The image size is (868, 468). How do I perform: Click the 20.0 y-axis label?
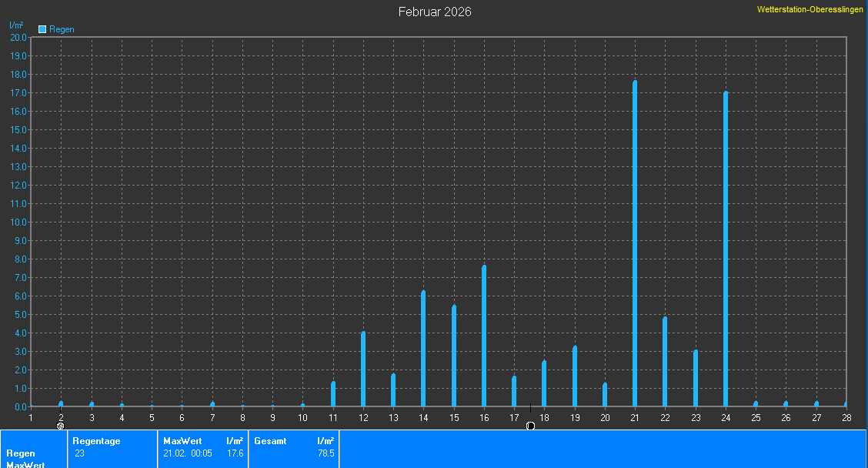point(18,37)
